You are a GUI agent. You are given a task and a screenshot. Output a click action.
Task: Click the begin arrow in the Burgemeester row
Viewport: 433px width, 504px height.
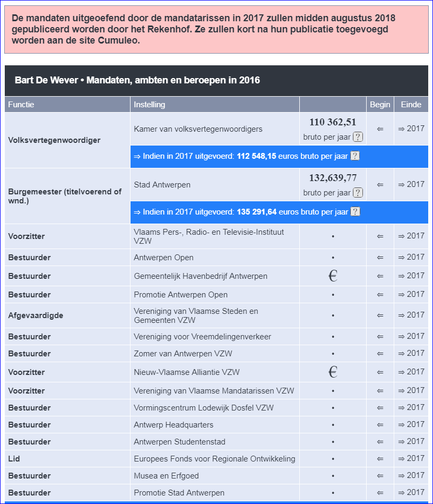point(380,185)
